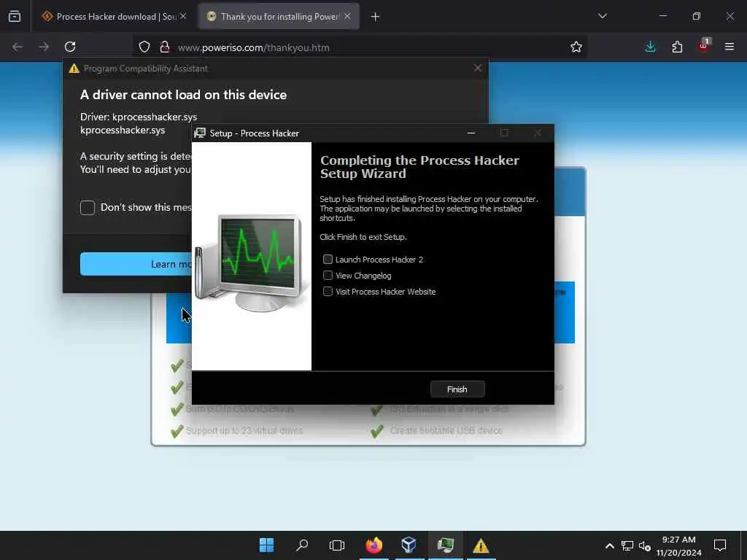
Task: Open Firefox View icon
Action: pyautogui.click(x=15, y=17)
